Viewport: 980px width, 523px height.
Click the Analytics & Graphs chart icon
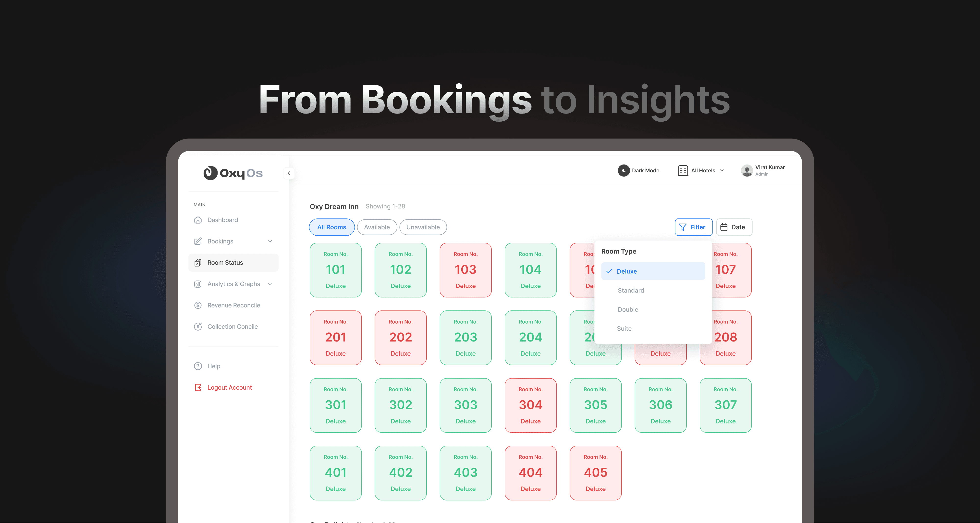[198, 284]
